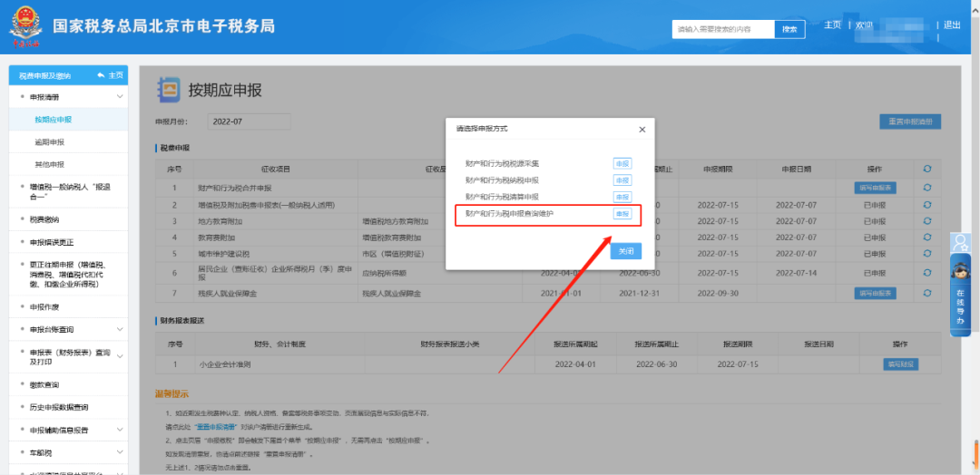Click 主页 link in the top bar

click(832, 25)
